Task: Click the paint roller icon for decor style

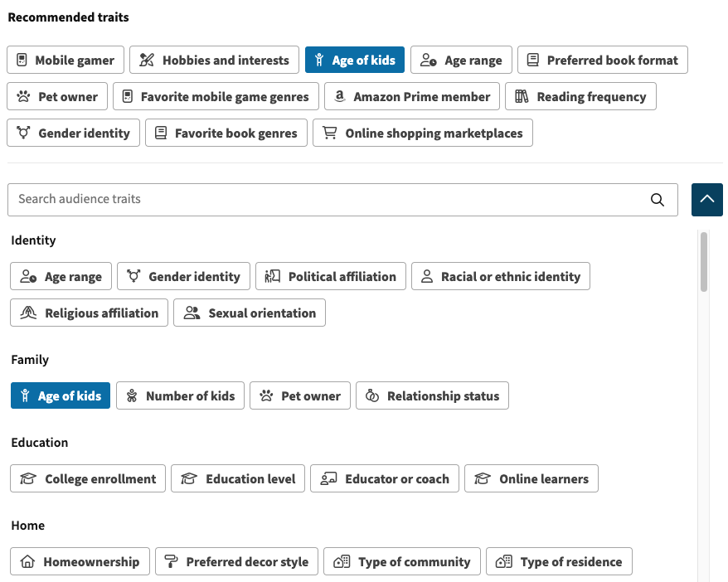Action: pyautogui.click(x=171, y=561)
